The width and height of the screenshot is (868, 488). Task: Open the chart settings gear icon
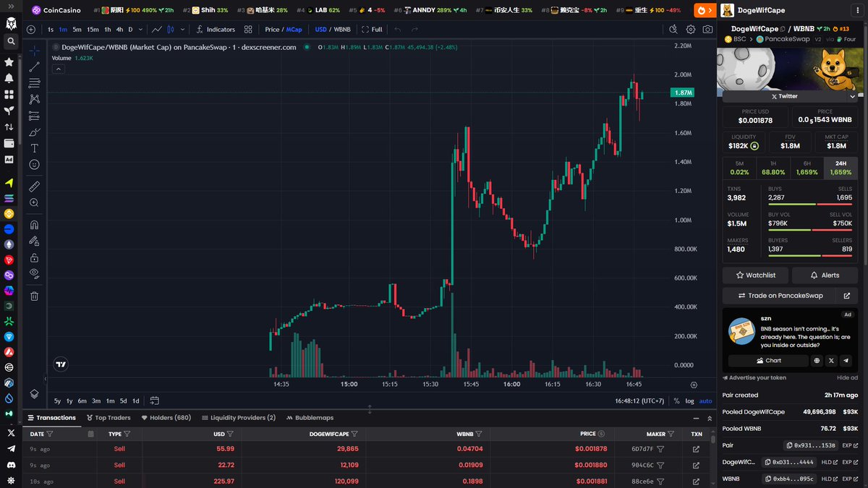coord(691,30)
